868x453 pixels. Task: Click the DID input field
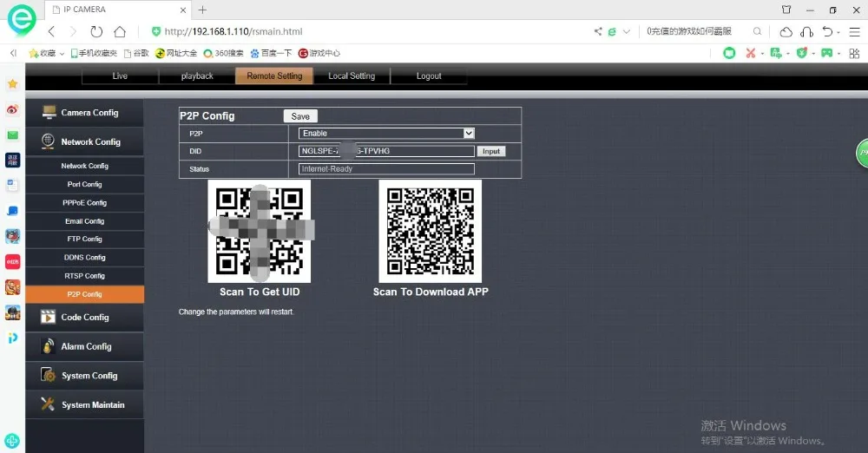pos(386,151)
